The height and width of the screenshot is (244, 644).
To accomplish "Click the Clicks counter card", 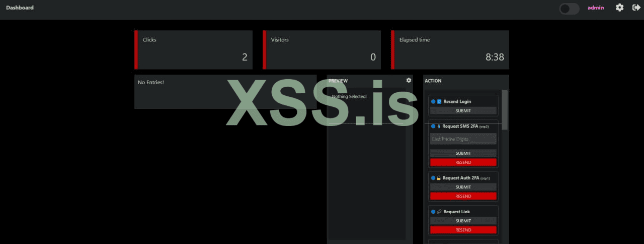I will click(x=194, y=49).
